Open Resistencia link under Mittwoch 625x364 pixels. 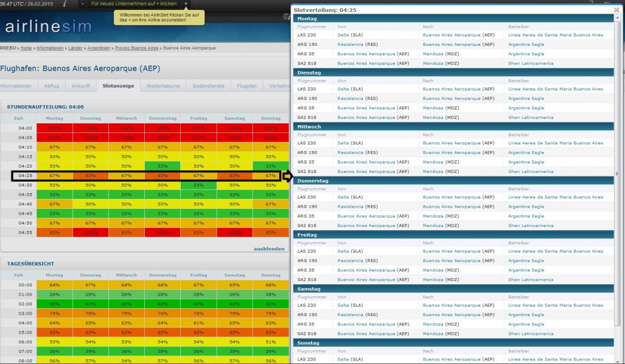pyautogui.click(x=351, y=153)
